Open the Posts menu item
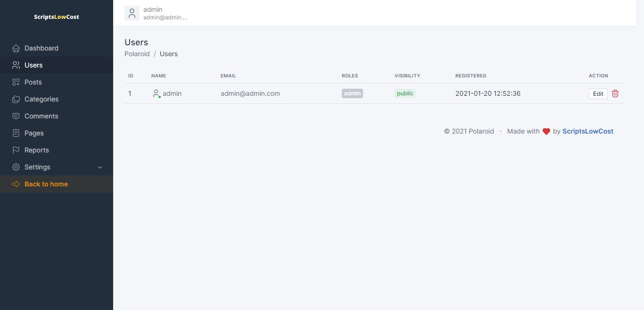This screenshot has width=644, height=310. [x=57, y=82]
